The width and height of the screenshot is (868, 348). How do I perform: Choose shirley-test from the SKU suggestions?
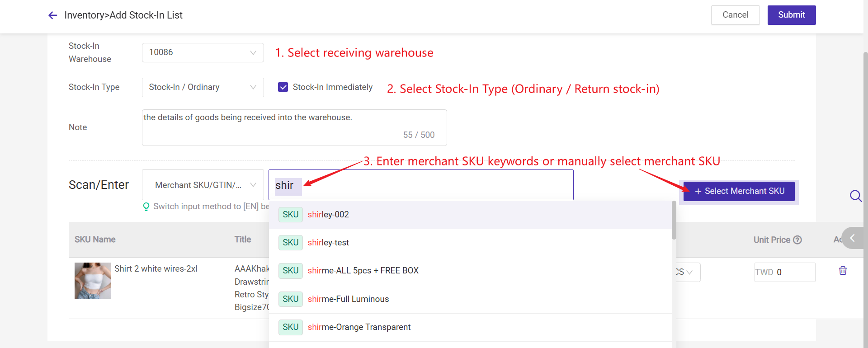329,243
